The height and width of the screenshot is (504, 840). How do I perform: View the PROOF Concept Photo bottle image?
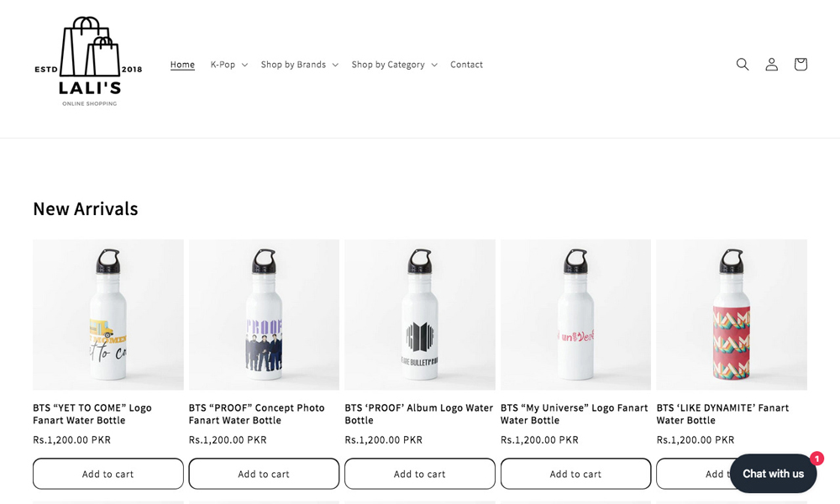tap(264, 315)
